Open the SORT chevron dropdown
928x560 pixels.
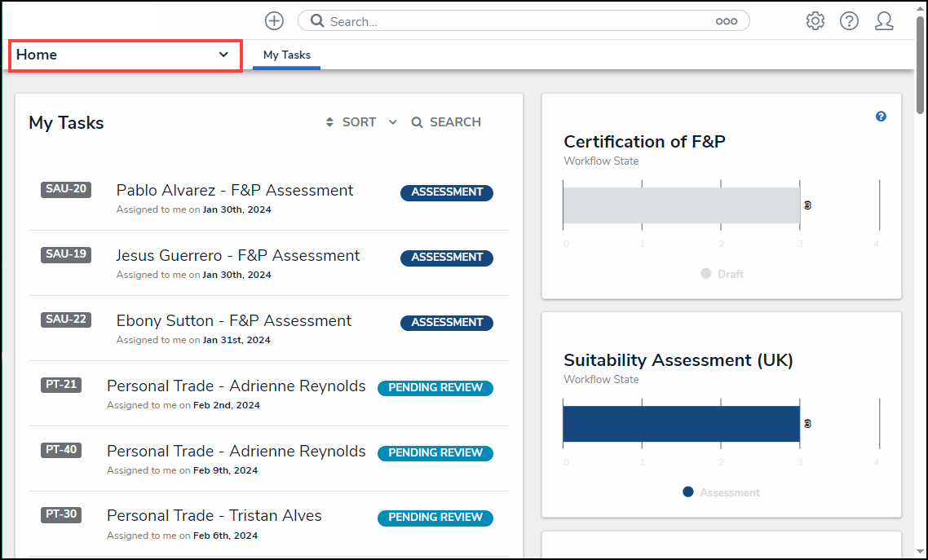[392, 122]
